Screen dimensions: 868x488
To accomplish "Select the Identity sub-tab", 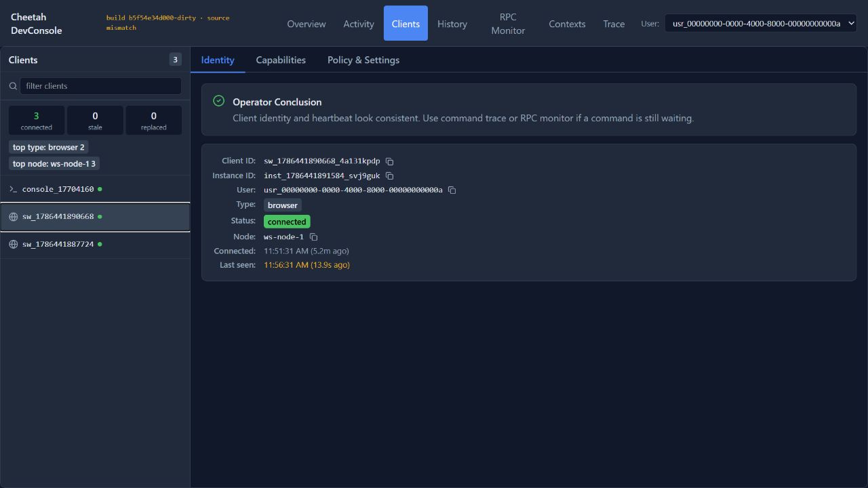I will click(218, 60).
